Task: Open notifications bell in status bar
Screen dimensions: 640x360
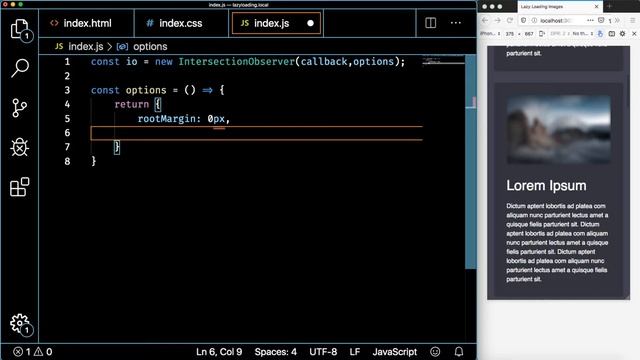Action: [459, 352]
